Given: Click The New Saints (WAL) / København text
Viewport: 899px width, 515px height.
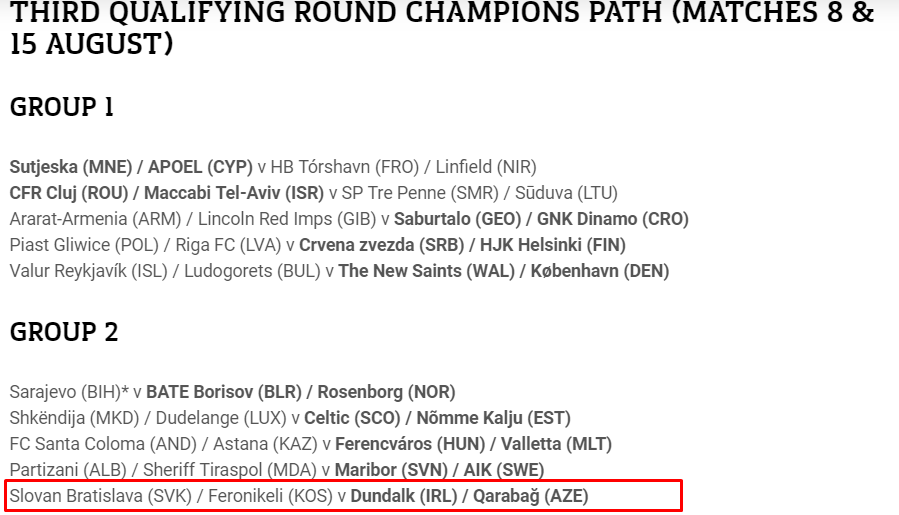Looking at the screenshot, I should coord(503,271).
